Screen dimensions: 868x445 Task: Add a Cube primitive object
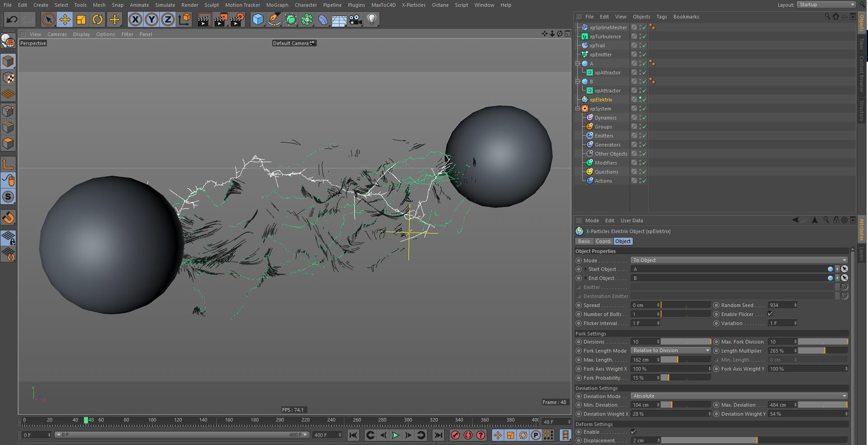pyautogui.click(x=258, y=19)
